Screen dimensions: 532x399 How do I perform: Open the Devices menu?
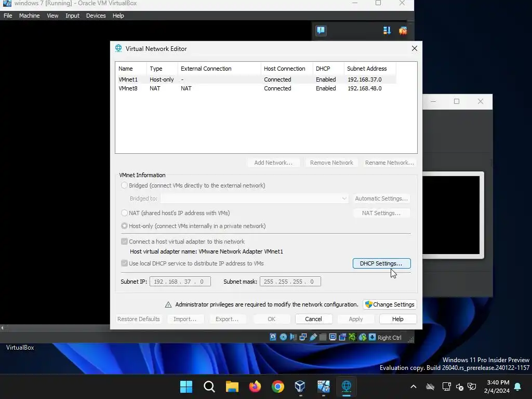click(96, 16)
